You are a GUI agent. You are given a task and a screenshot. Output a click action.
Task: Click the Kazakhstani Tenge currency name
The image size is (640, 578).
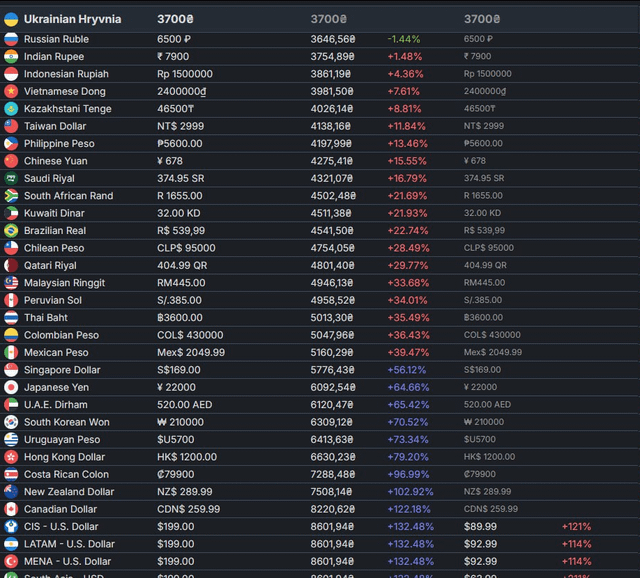click(68, 109)
